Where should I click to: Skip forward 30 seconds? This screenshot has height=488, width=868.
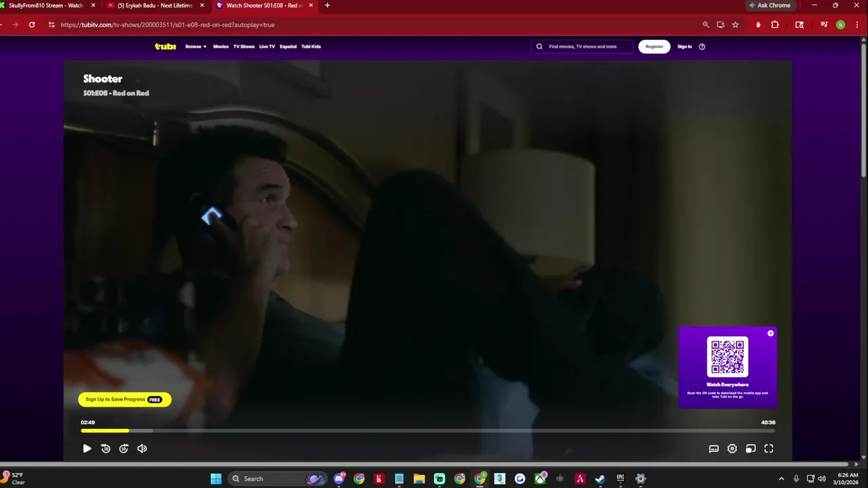124,449
